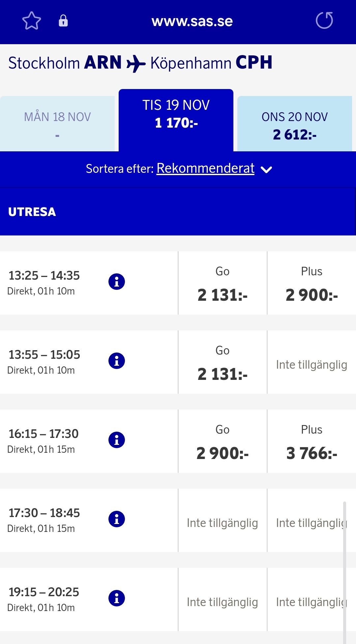Image resolution: width=356 pixels, height=644 pixels.
Task: Open the Rekommenderat sort dropdown
Action: tap(205, 169)
